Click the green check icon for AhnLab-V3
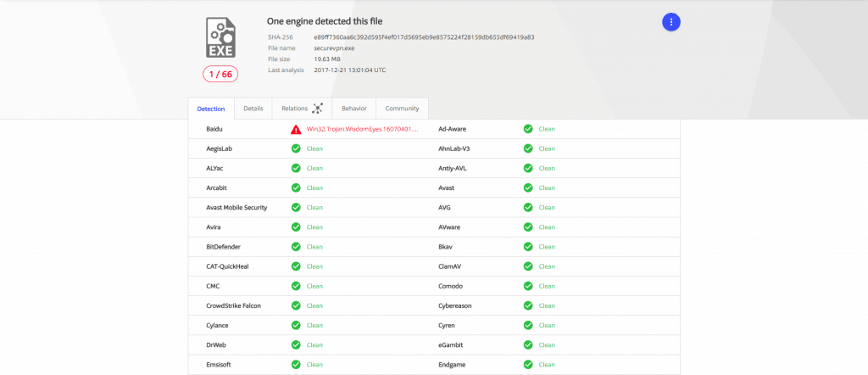868x375 pixels. [x=528, y=148]
